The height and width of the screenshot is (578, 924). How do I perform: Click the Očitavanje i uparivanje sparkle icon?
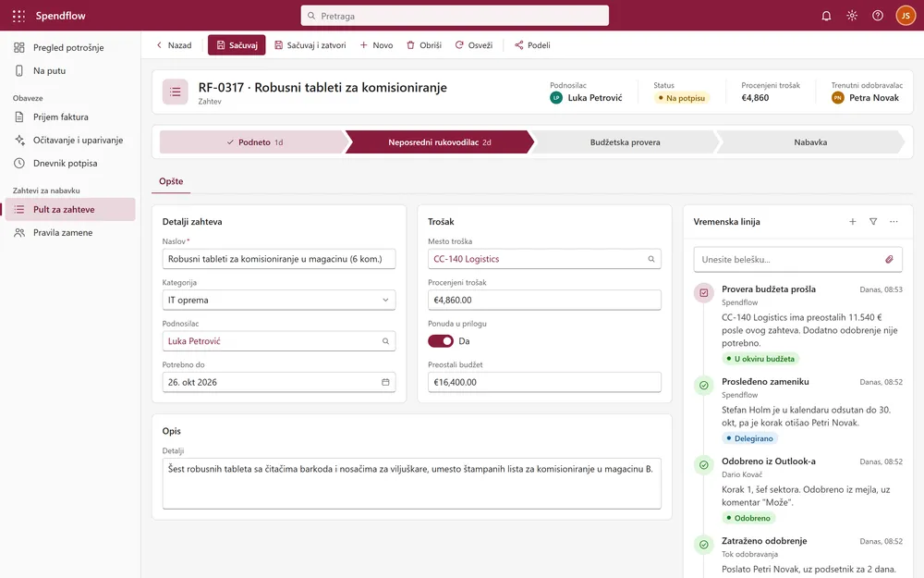(19, 141)
